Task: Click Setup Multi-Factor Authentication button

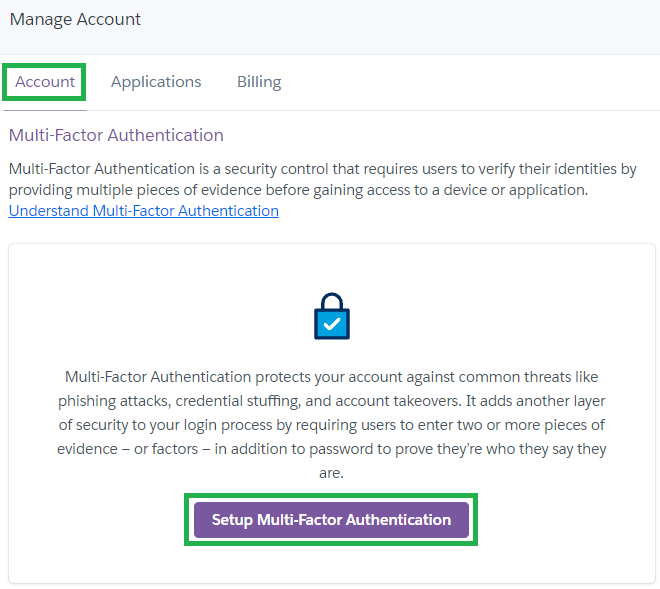Action: (331, 520)
